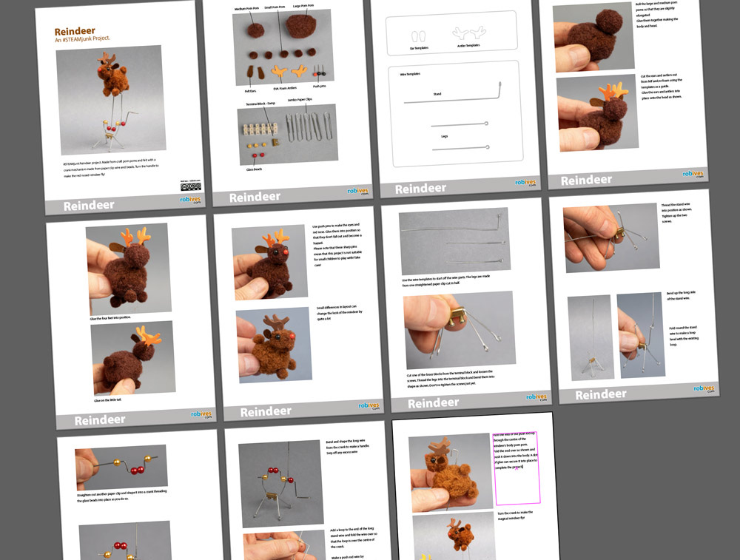740x560 pixels.
Task: Click the robives.com logo on the materials page footer
Action: 358,192
